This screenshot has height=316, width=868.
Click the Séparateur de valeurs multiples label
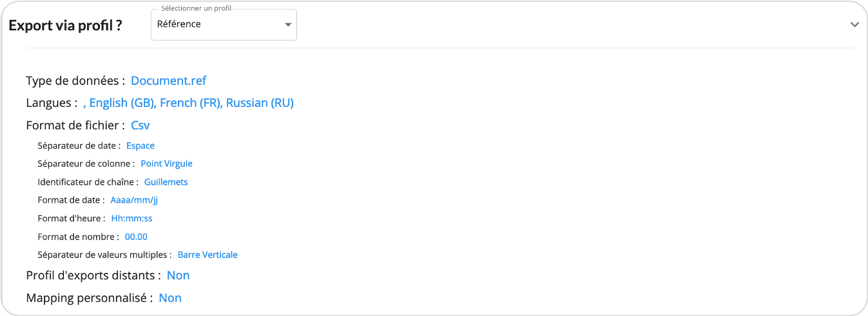(104, 255)
